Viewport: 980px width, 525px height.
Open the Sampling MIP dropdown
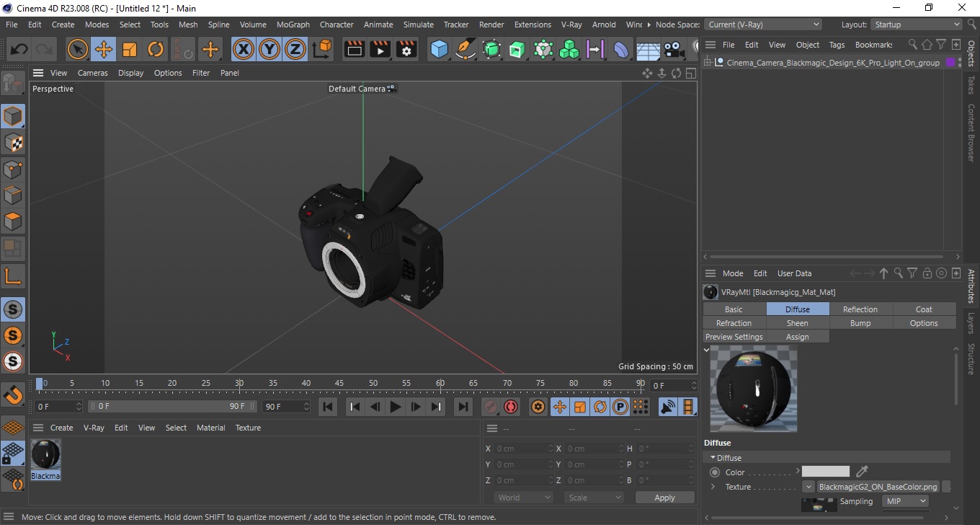pos(905,501)
